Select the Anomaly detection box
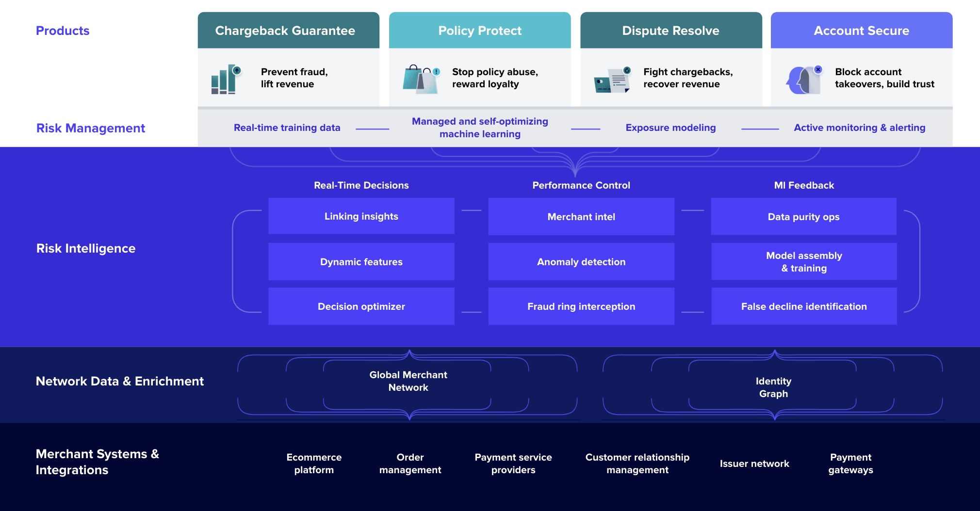Viewport: 980px width, 511px height. [581, 262]
